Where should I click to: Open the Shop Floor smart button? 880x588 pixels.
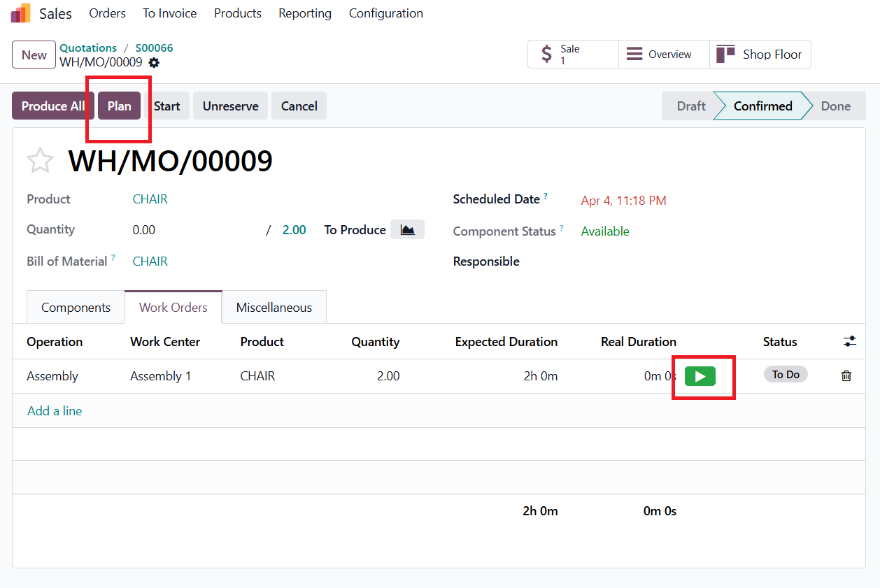(760, 55)
